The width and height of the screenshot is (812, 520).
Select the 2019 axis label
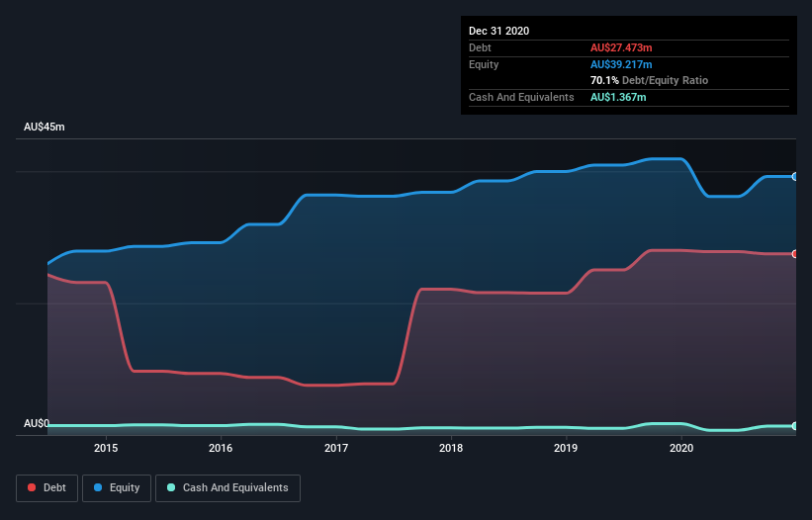point(566,448)
